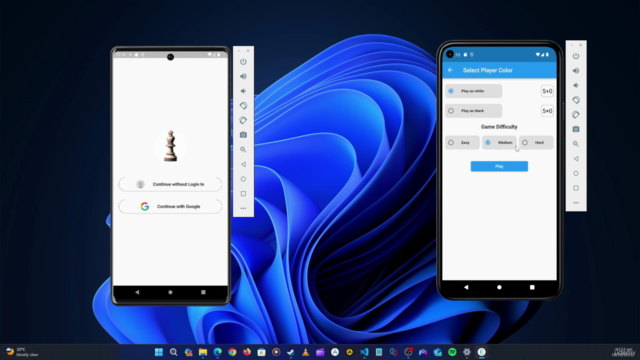
Task: Click volume down on left emulator toolbar
Action: tap(243, 91)
